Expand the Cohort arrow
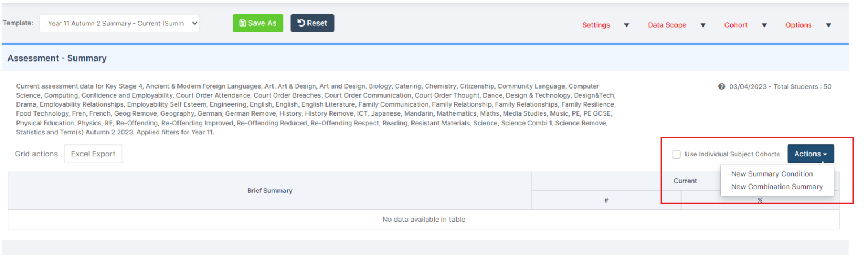The image size is (868, 263). pos(765,25)
